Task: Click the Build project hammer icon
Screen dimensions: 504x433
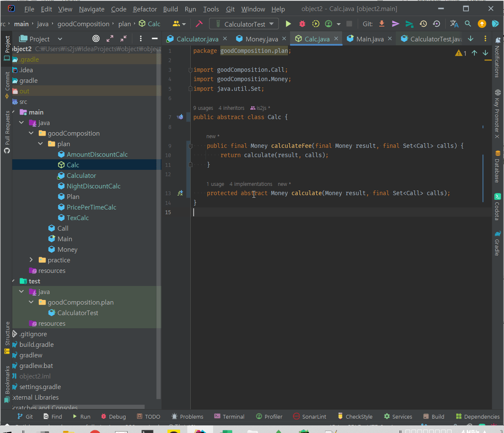Action: pyautogui.click(x=199, y=24)
